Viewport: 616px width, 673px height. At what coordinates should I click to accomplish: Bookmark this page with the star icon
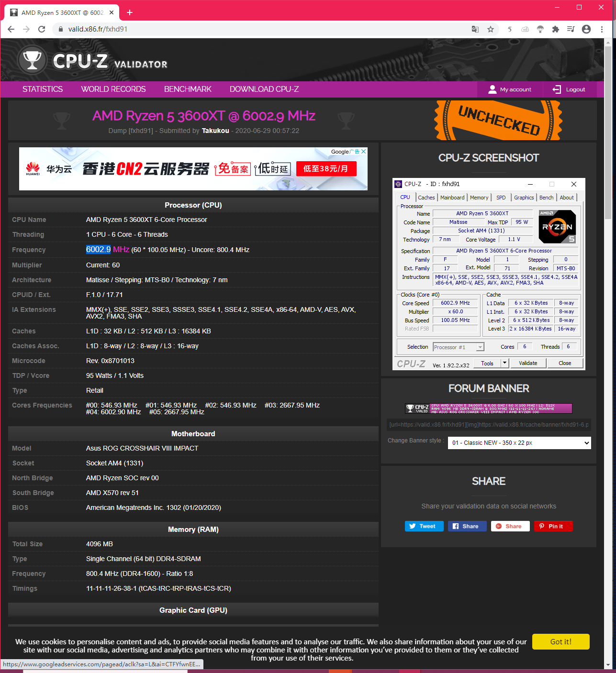pos(491,29)
